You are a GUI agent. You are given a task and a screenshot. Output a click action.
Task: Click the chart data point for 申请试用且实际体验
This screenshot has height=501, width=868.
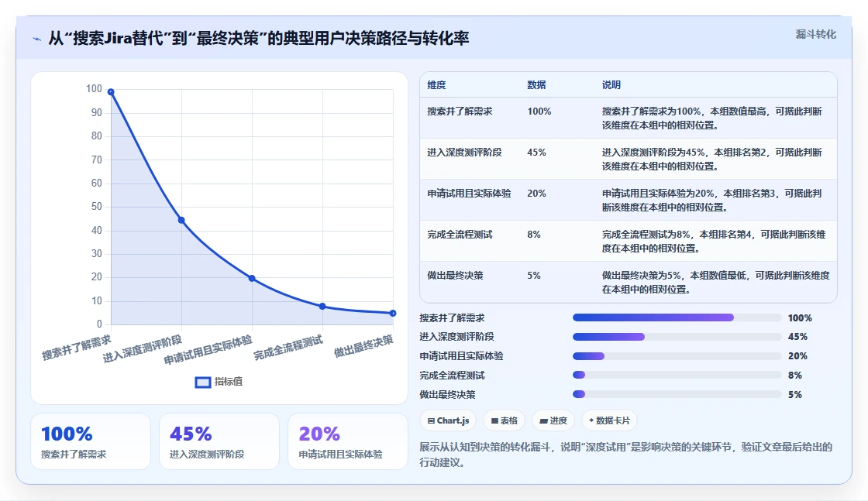(x=252, y=278)
